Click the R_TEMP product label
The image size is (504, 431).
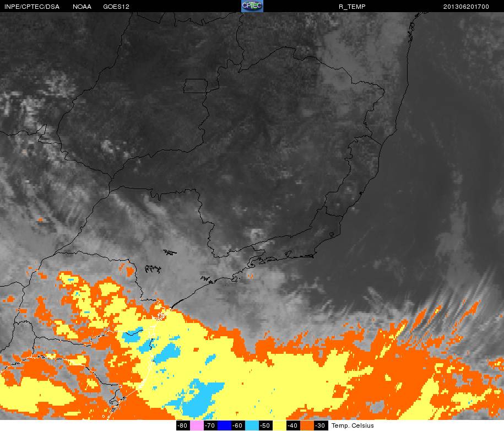[352, 7]
